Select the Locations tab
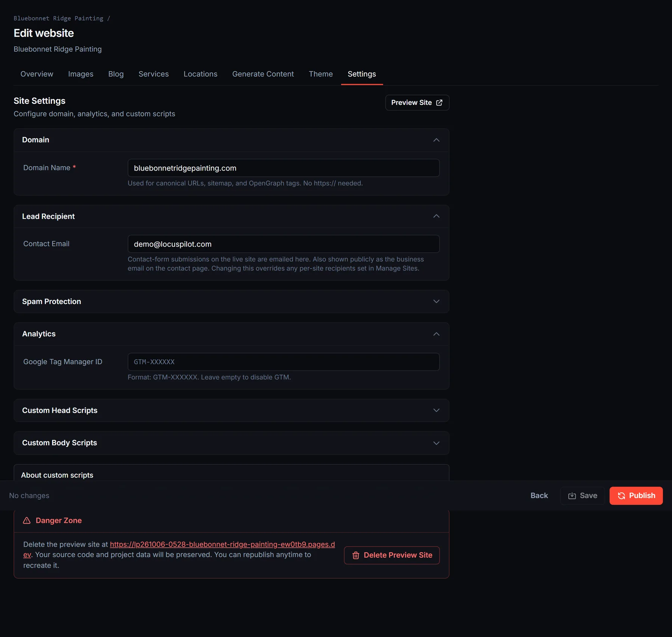The image size is (672, 637). click(200, 74)
